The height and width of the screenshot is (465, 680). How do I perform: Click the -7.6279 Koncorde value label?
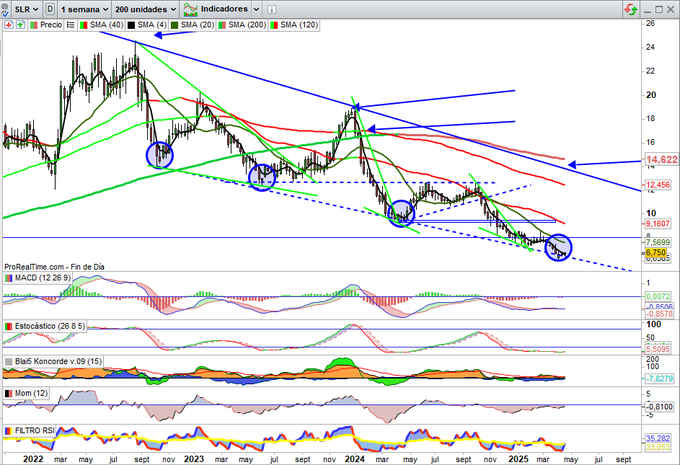pyautogui.click(x=659, y=379)
